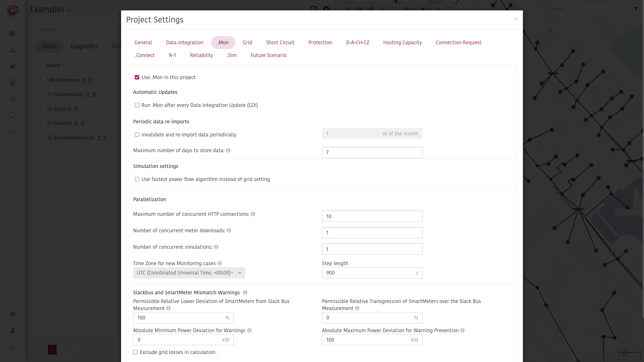Image resolution: width=644 pixels, height=362 pixels.
Task: Click the concurrent simulations input field
Action: point(372,249)
